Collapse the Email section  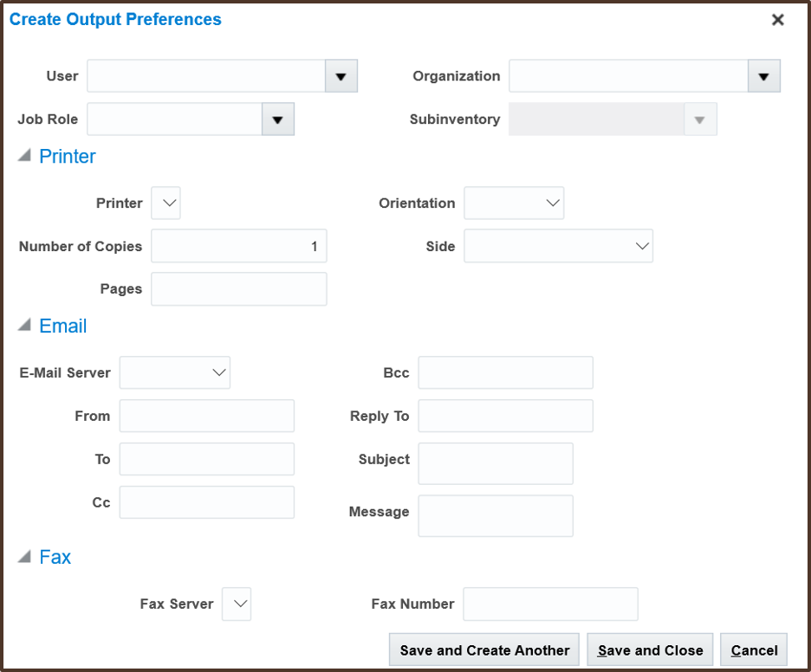pos(25,326)
